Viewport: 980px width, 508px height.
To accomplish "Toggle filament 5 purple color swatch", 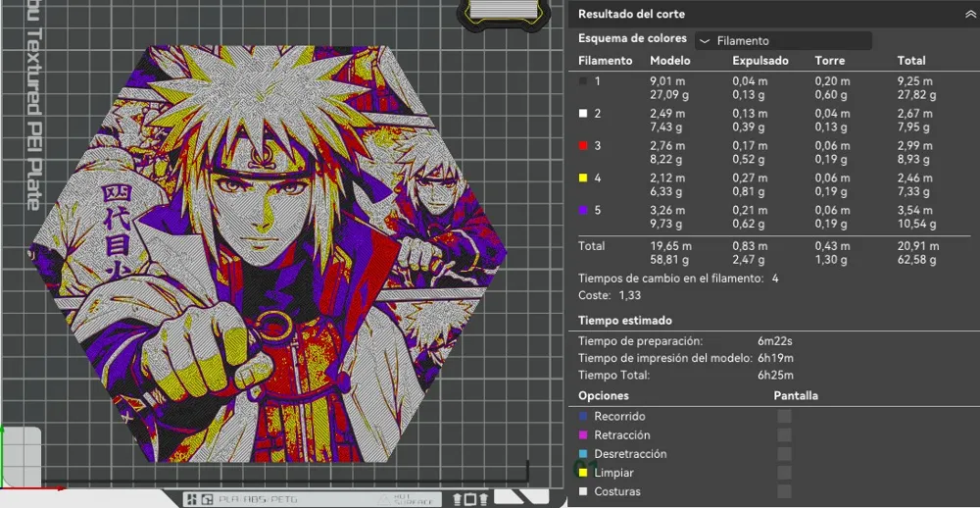I will (583, 211).
